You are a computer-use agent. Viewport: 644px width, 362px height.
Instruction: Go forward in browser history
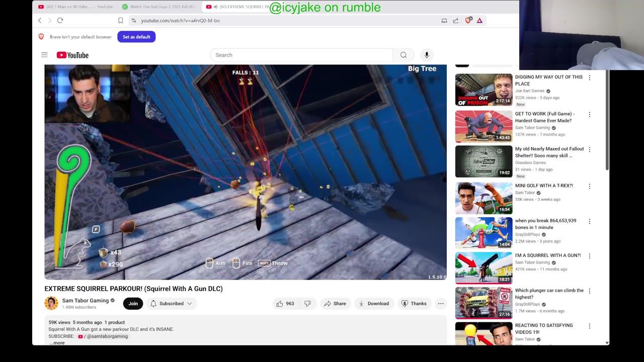click(49, 20)
